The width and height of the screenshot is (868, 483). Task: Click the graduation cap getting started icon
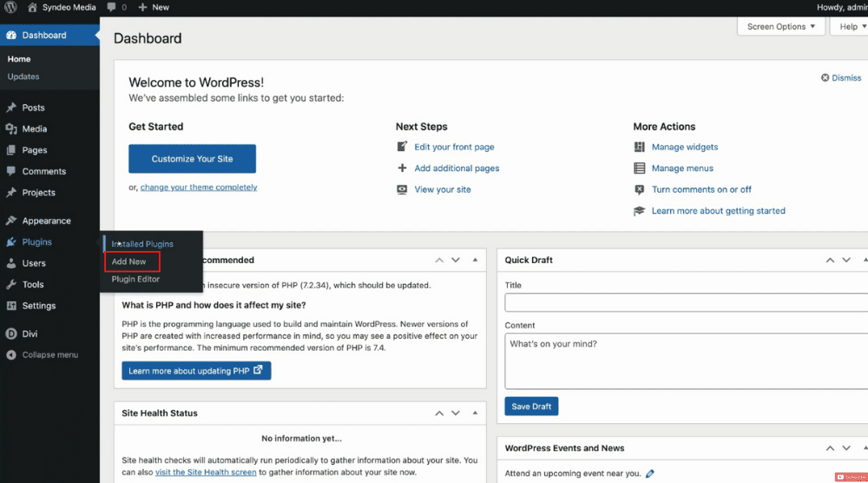point(640,210)
